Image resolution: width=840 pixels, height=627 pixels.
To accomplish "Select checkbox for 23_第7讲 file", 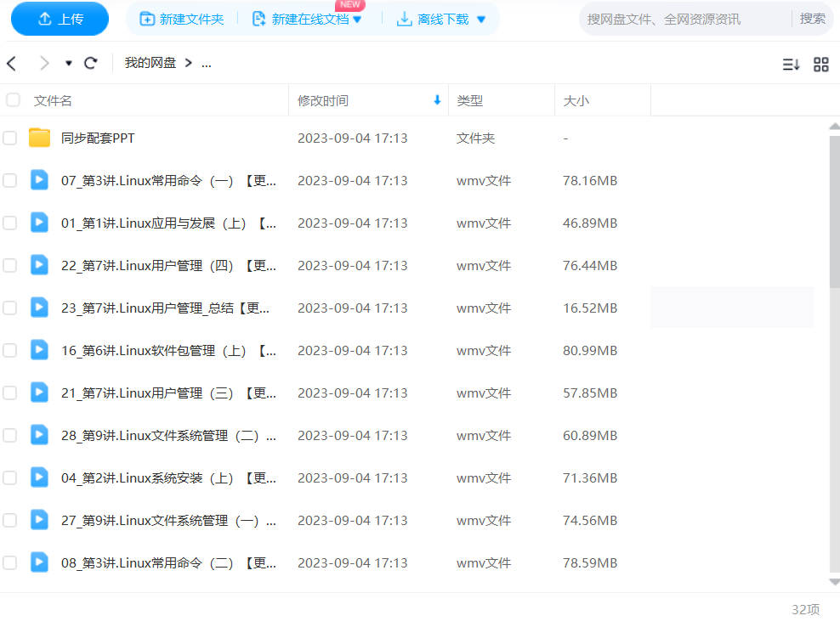I will (x=9, y=308).
